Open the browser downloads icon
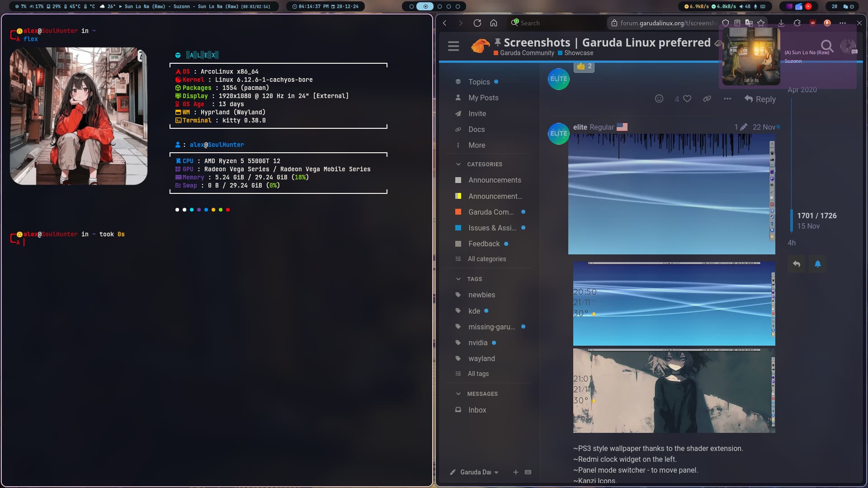 pyautogui.click(x=781, y=23)
